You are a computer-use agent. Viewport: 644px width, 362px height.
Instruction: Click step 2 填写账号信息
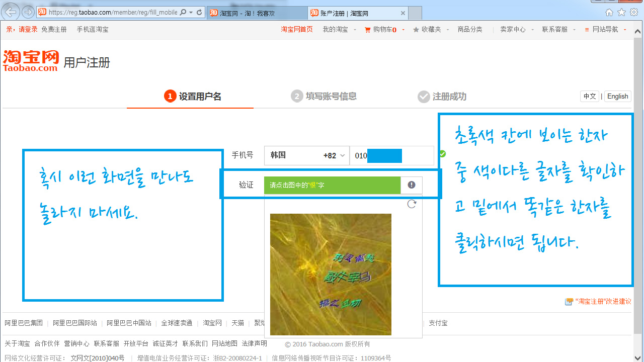[324, 97]
